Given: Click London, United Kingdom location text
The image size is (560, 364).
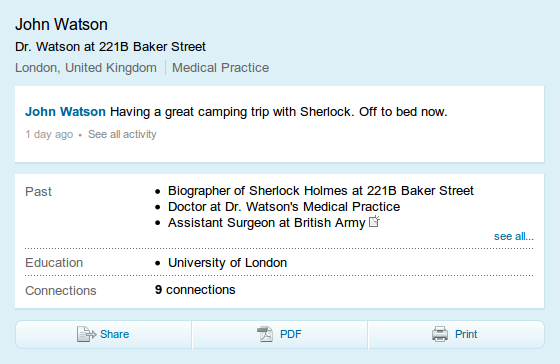Looking at the screenshot, I should 86,68.
